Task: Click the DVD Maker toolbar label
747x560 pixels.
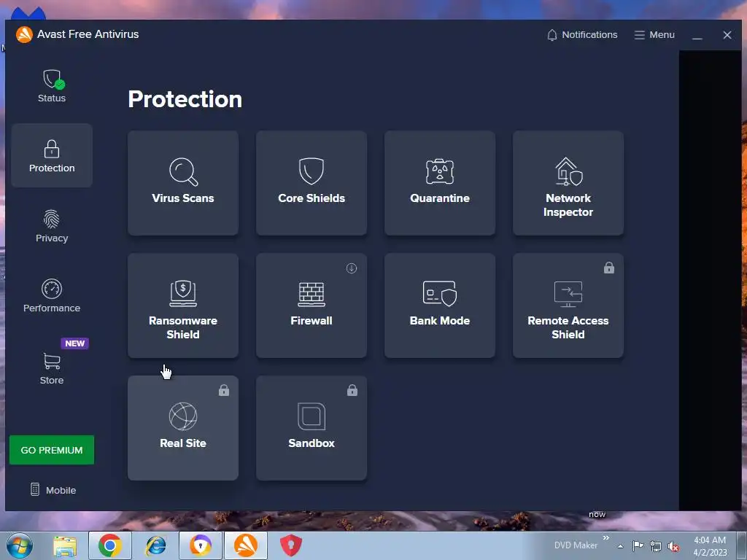Action: click(x=576, y=545)
